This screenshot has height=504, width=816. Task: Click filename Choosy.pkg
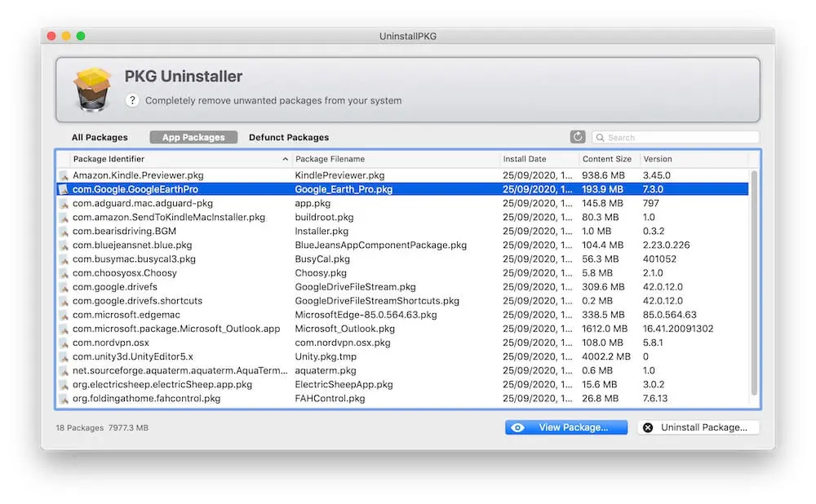point(321,273)
